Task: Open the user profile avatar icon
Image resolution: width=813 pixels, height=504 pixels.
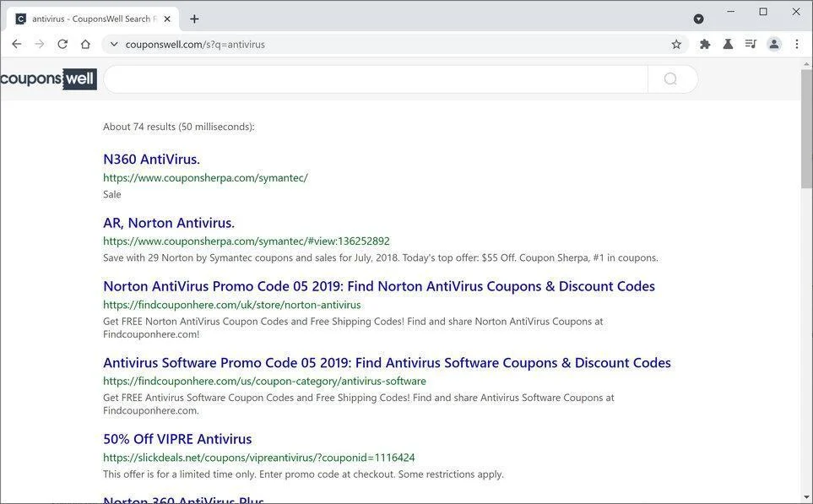Action: pos(774,44)
